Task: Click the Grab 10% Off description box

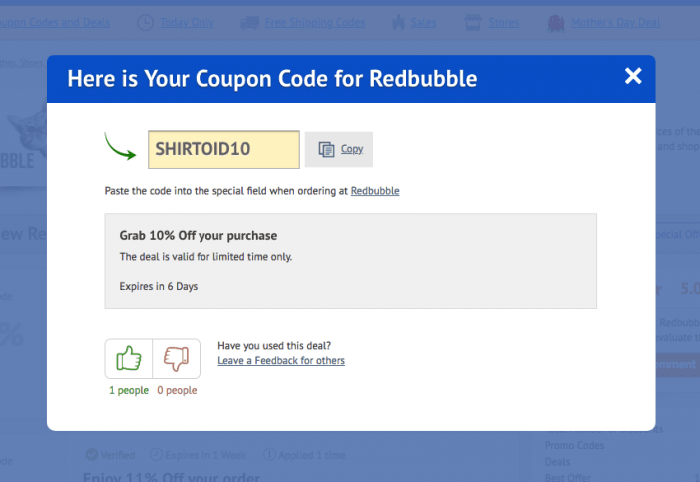Action: (x=350, y=261)
